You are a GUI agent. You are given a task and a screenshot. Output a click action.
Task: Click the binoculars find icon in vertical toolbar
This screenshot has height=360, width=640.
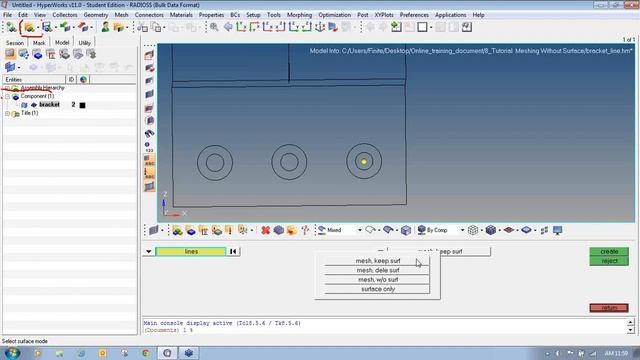coord(149,133)
